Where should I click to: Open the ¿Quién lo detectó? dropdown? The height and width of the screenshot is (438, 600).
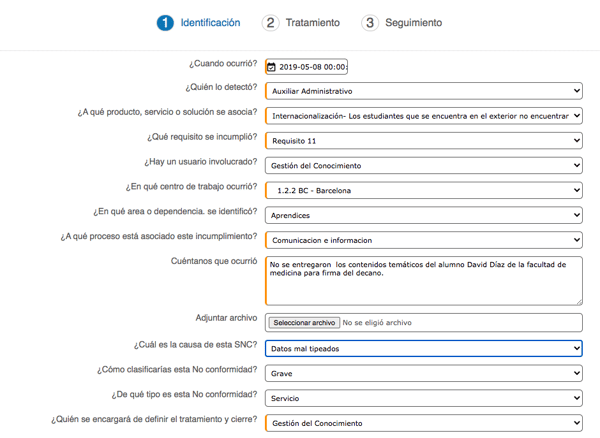[x=424, y=91]
